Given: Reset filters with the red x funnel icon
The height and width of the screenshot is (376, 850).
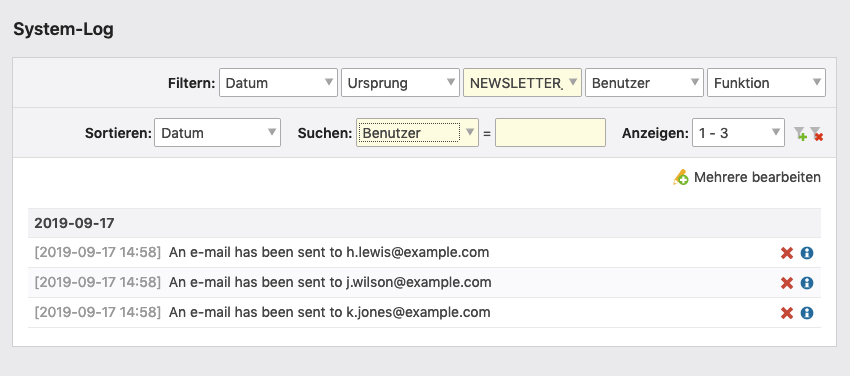Looking at the screenshot, I should (x=816, y=134).
